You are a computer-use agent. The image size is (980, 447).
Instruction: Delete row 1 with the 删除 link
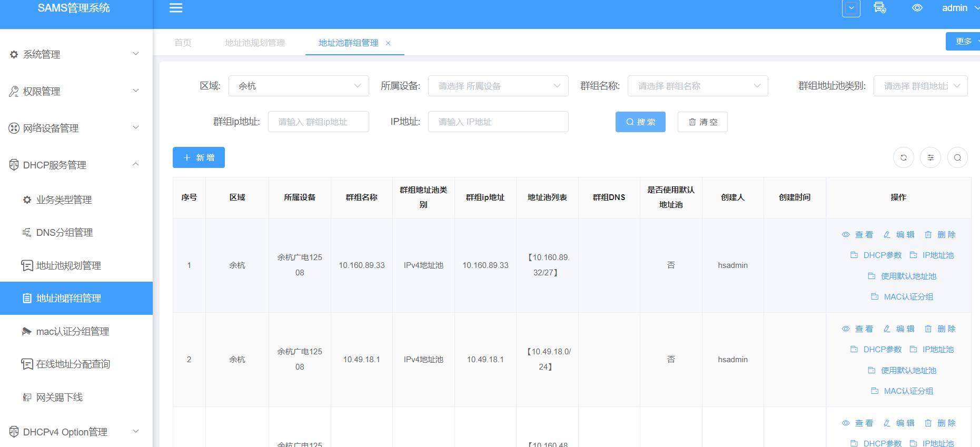(940, 234)
